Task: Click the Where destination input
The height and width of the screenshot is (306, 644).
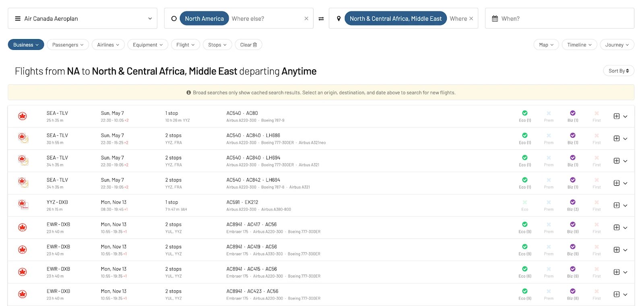Action: click(x=458, y=19)
